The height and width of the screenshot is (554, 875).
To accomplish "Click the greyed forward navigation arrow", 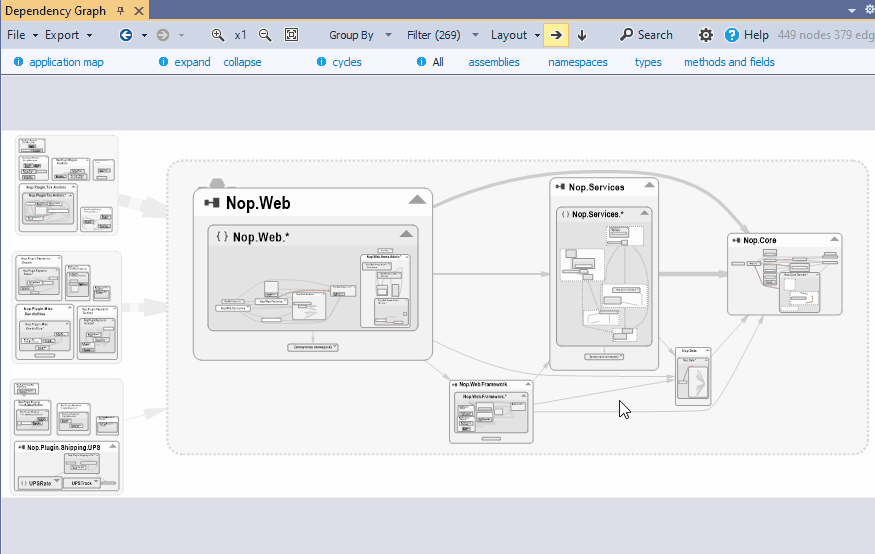I will (163, 35).
